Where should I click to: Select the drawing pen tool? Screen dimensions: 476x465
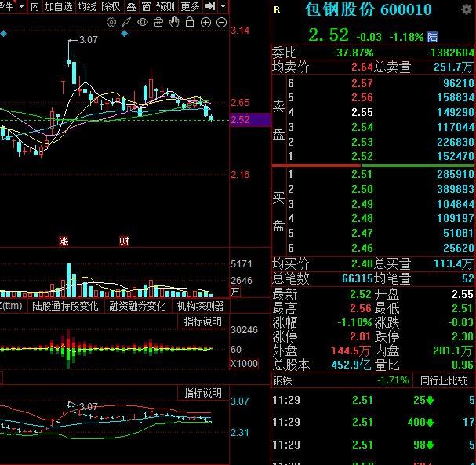tap(126, 22)
